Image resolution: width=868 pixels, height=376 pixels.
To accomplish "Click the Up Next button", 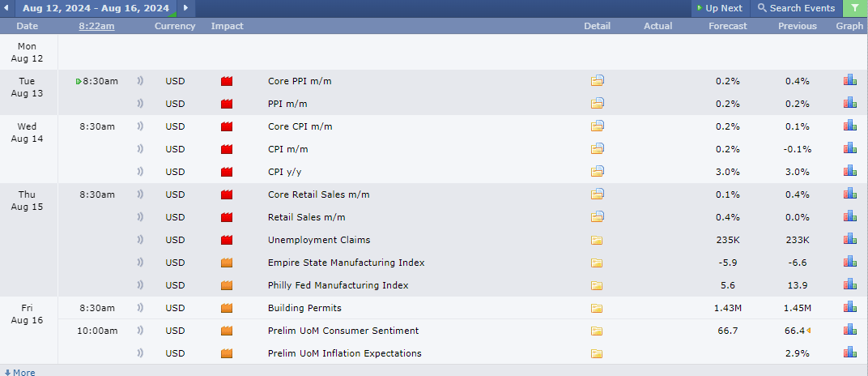I will pyautogui.click(x=719, y=8).
